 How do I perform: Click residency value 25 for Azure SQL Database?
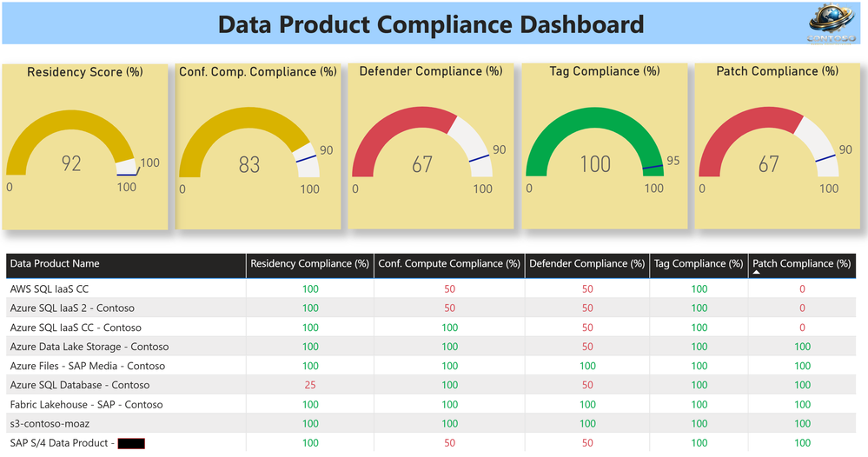pos(310,385)
